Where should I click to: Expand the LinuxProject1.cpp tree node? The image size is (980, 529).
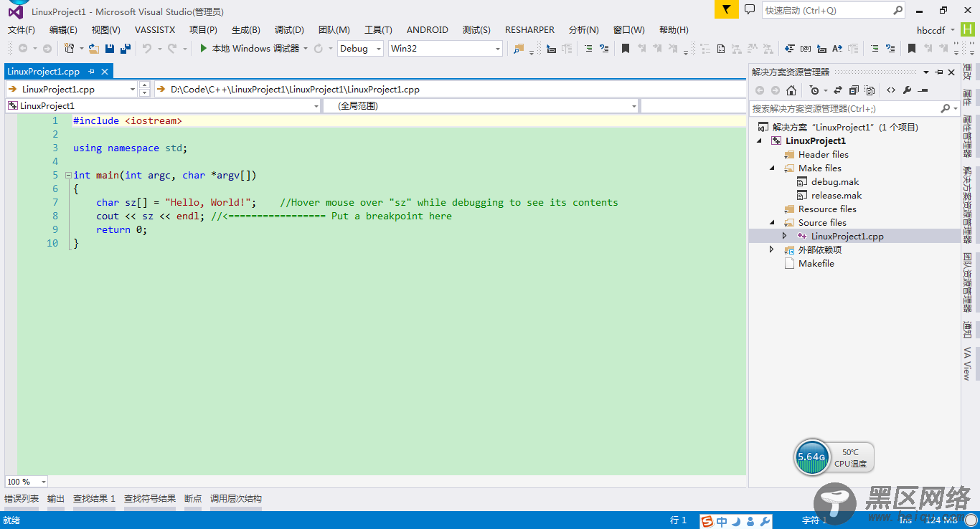click(x=785, y=236)
